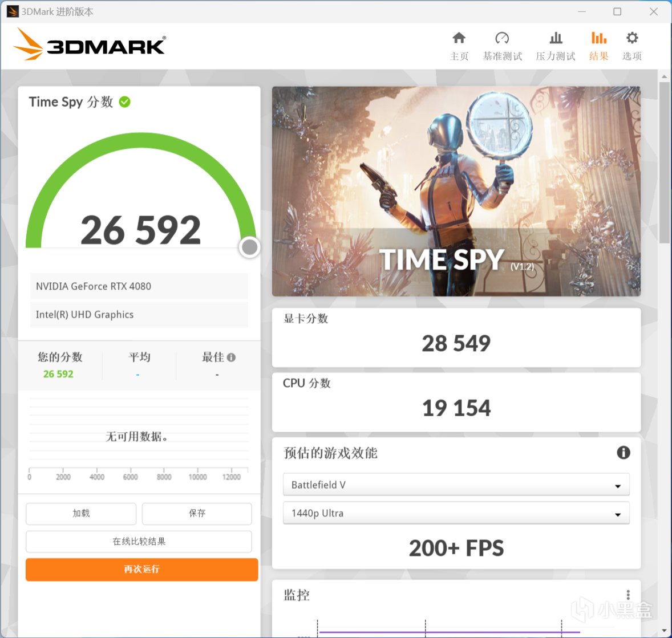Viewport: 672px width, 638px height.
Task: Click the CPU 分数 value 19 154
Action: (456, 408)
